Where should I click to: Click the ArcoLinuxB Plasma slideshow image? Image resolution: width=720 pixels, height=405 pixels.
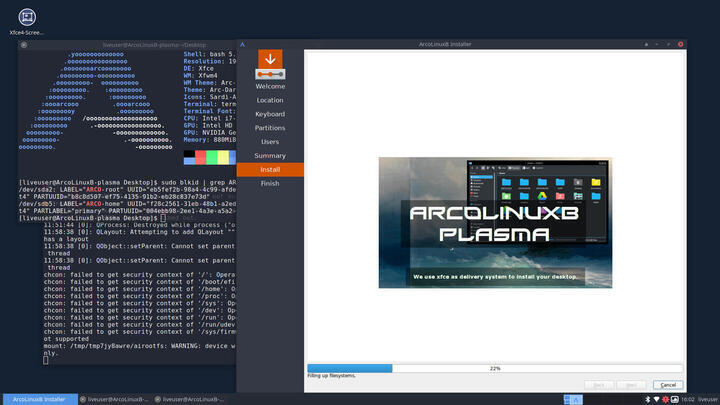coord(495,223)
